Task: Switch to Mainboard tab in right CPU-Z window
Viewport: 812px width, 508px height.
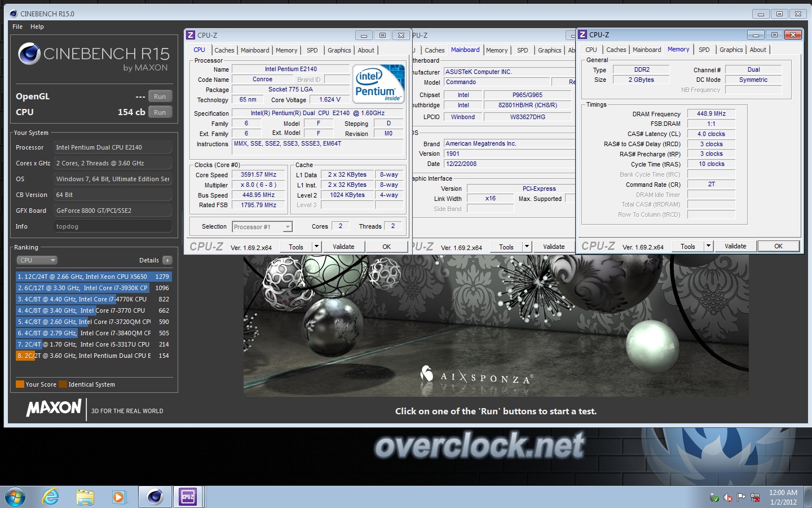Action: coord(647,50)
